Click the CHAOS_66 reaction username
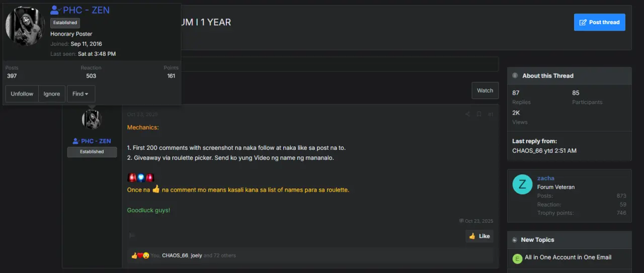The image size is (644, 273). 175,255
